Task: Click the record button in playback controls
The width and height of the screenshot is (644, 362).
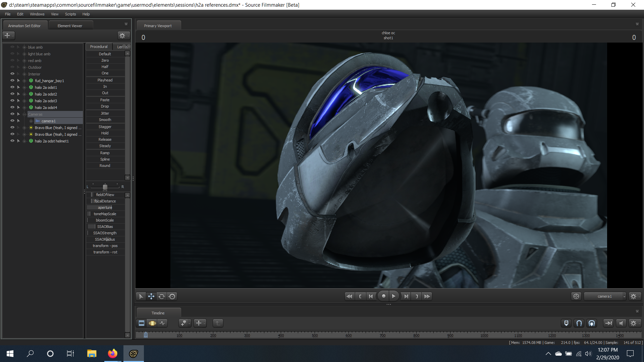Action: 383,296
